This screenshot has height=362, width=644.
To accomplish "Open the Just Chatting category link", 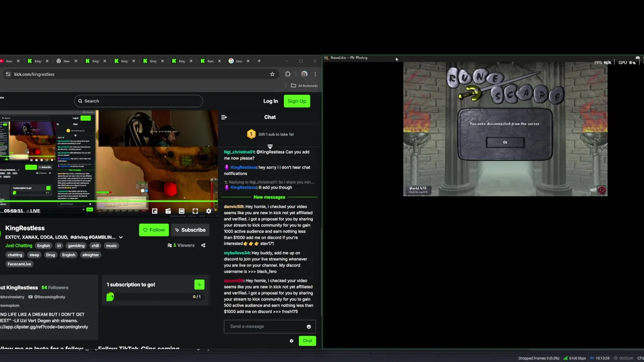I will [x=19, y=245].
